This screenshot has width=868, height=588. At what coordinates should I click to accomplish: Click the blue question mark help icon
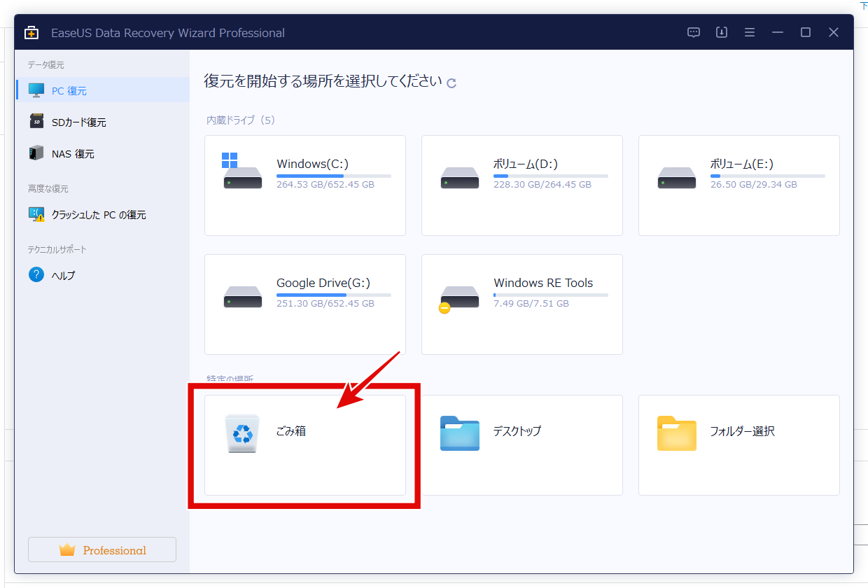[x=36, y=274]
